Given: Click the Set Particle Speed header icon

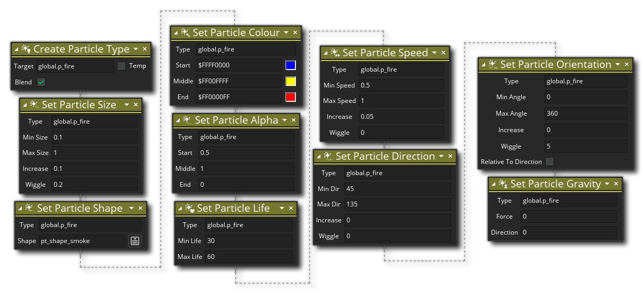Looking at the screenshot, I should 335,53.
